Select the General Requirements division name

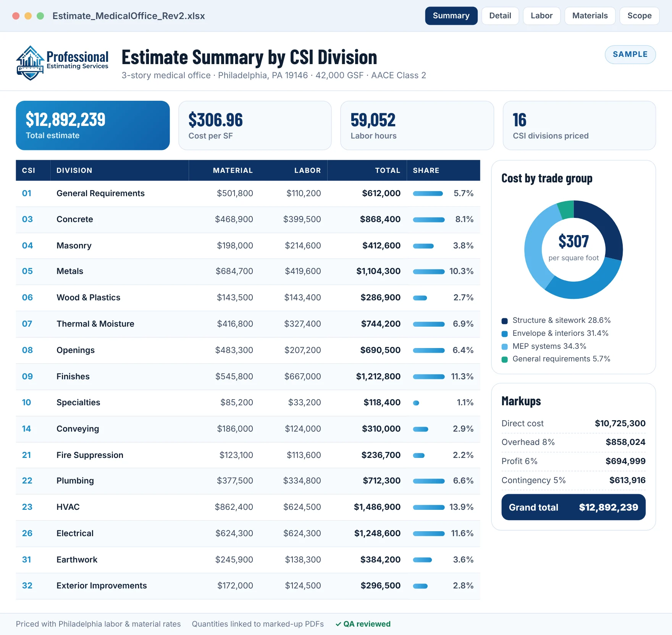(100, 193)
